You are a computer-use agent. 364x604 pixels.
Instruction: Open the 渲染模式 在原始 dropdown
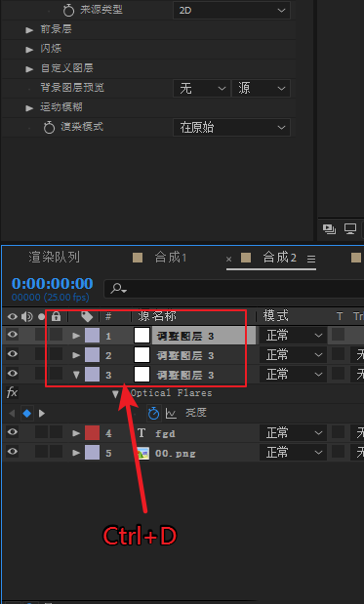coord(231,127)
